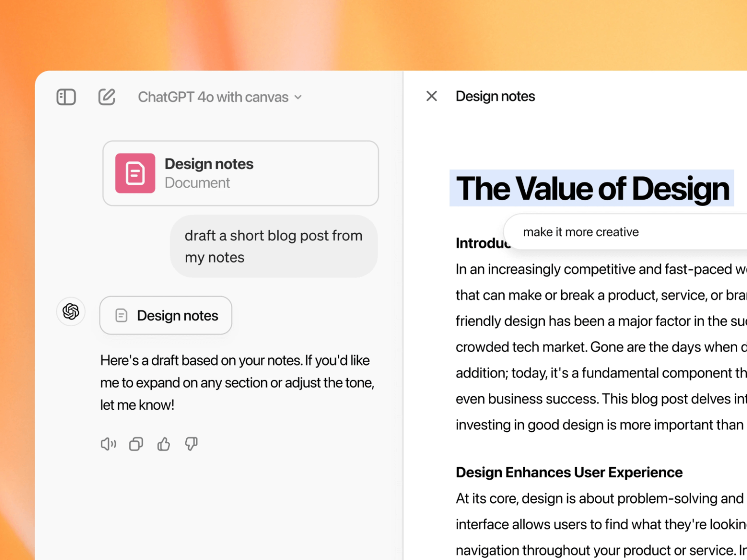Click the ChatGPT logo avatar

pos(71,312)
